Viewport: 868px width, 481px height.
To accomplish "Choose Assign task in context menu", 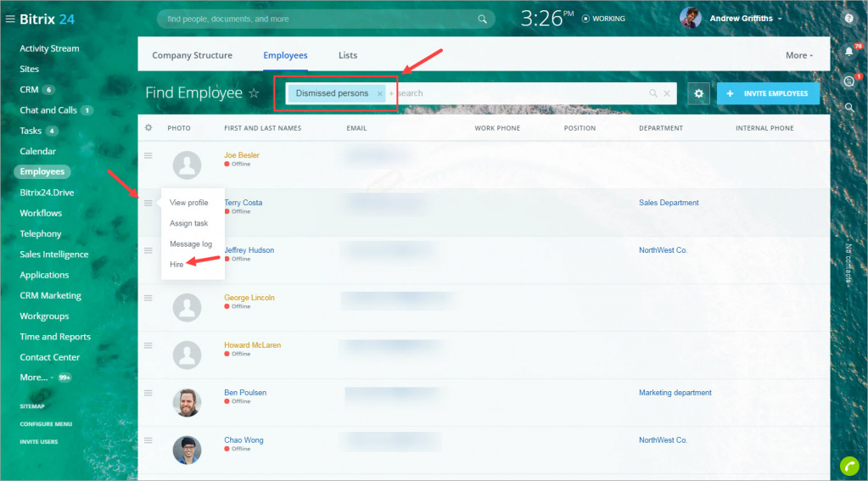I will 188,223.
